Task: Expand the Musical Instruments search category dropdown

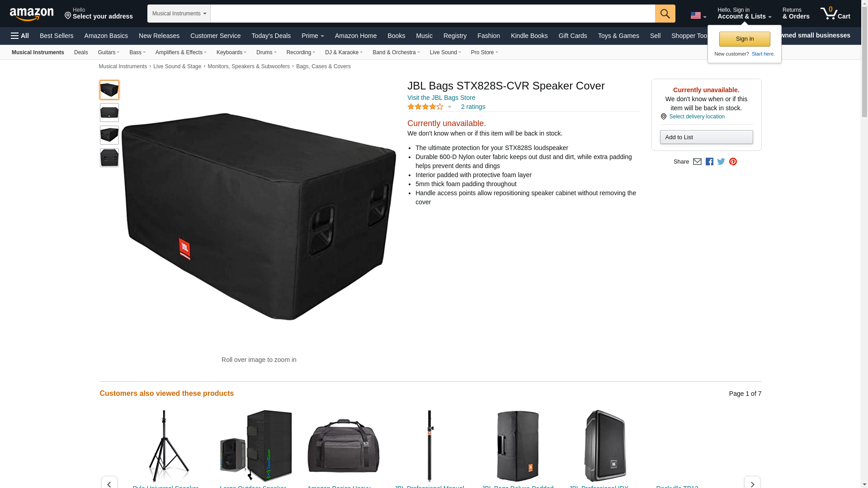Action: coord(179,14)
